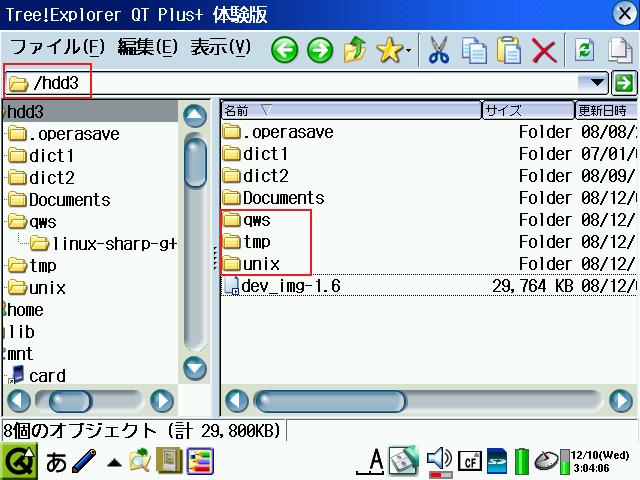Screen dimensions: 640x480
Task: Click tree pane scroll right arrow
Action: click(x=162, y=400)
